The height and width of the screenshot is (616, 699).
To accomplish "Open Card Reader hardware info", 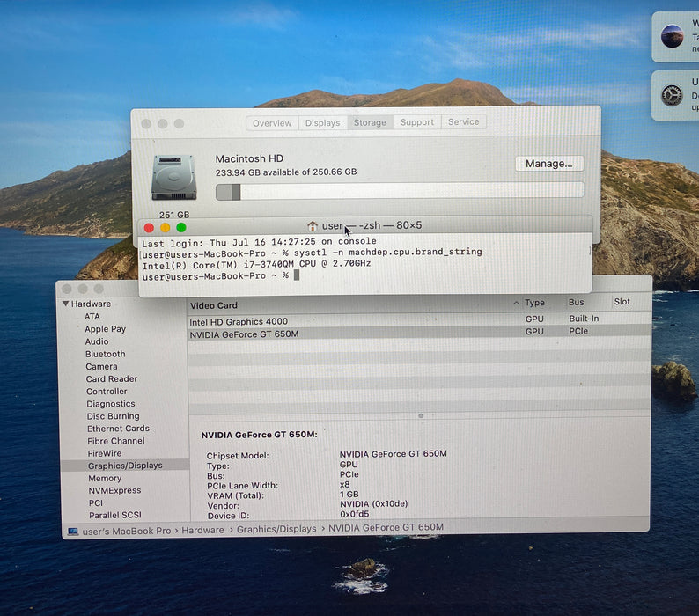I will (x=112, y=379).
